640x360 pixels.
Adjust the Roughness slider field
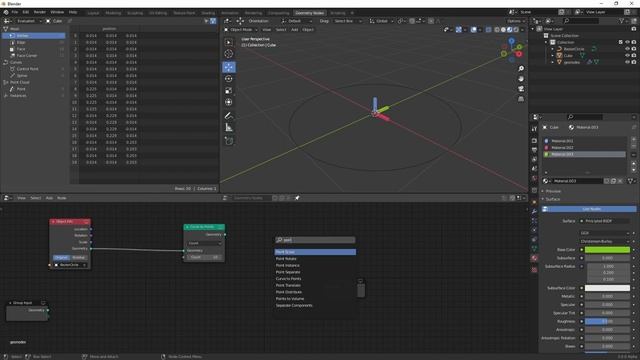pyautogui.click(x=607, y=322)
